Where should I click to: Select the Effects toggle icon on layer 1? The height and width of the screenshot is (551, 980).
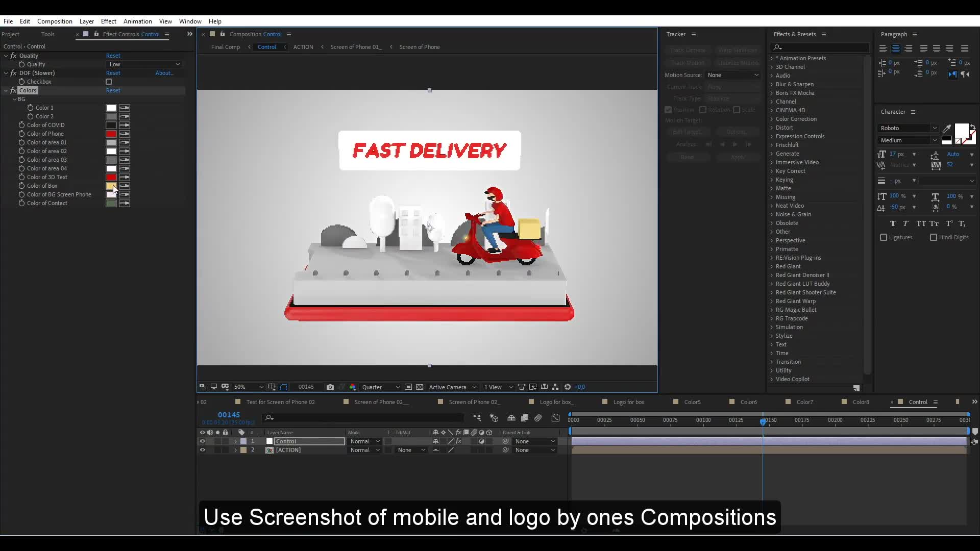click(x=458, y=441)
